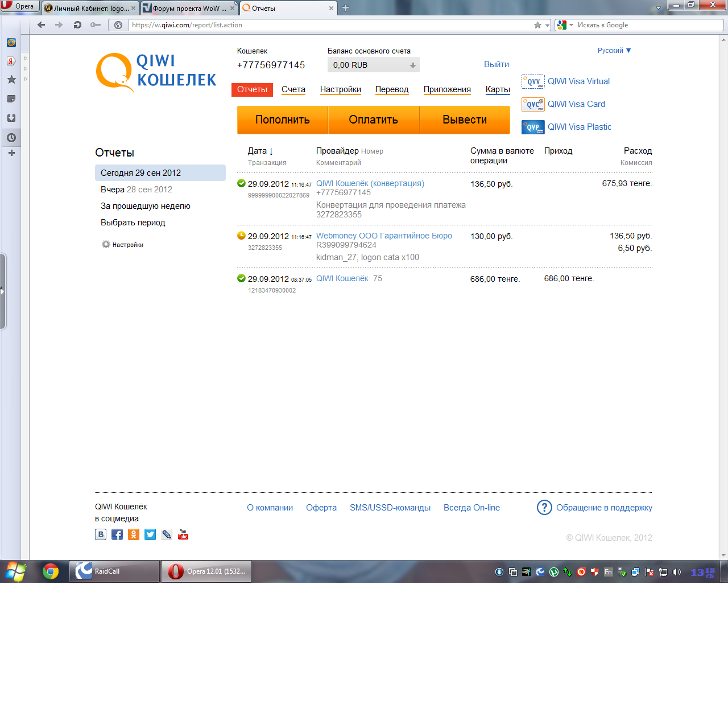Open the Mail.ru panel in Opera sidebar
The width and height of the screenshot is (728, 708).
11,43
